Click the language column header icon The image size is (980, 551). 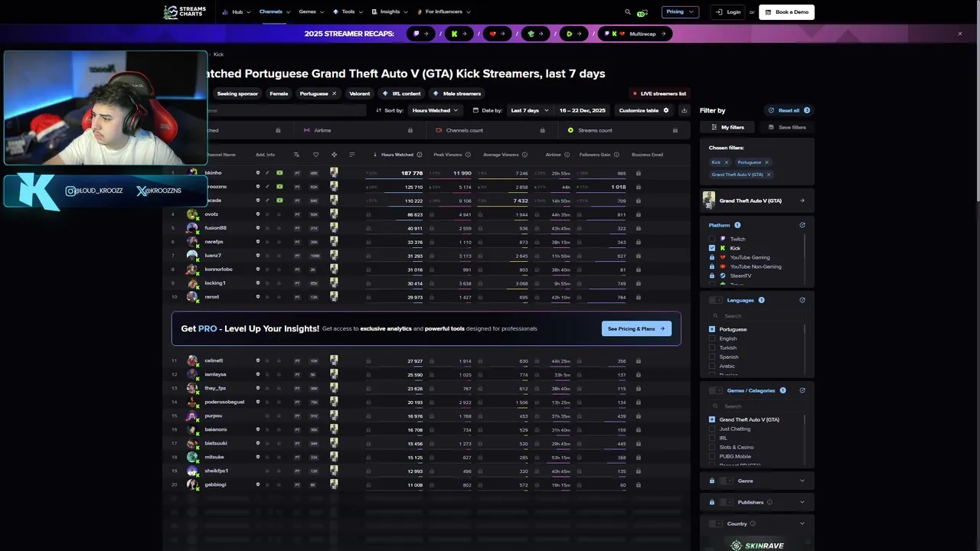[297, 155]
